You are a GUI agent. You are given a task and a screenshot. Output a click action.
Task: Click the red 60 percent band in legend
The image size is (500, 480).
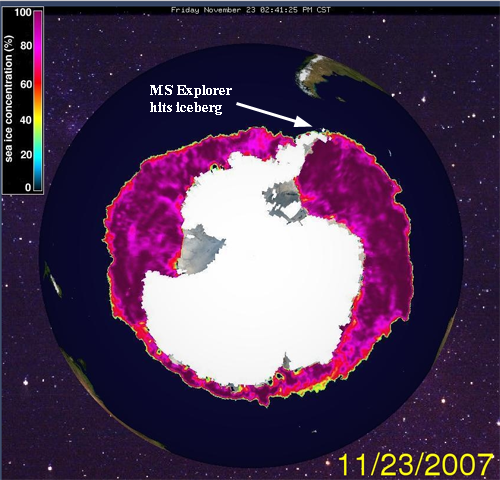(x=38, y=84)
